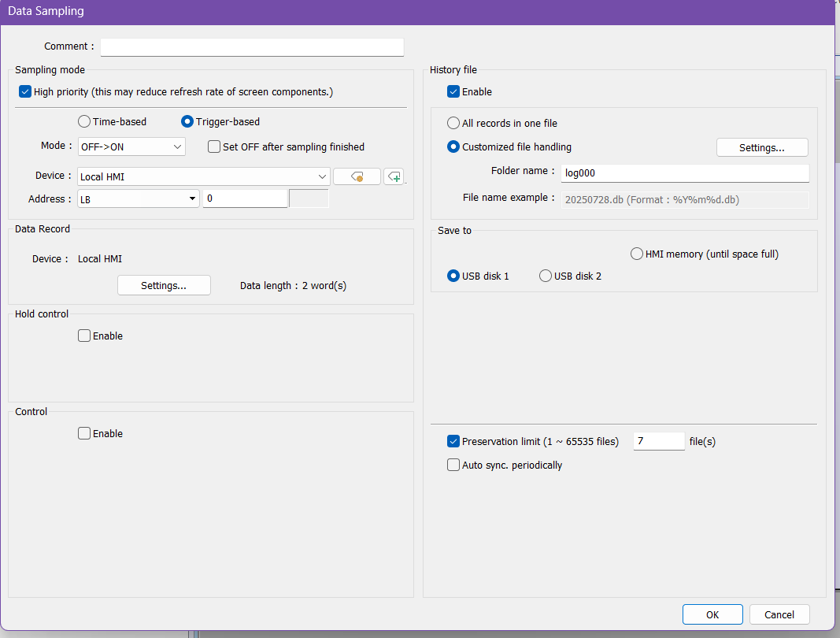Open Data Record Settings button
Screen dimensions: 840x638
pyautogui.click(x=164, y=285)
